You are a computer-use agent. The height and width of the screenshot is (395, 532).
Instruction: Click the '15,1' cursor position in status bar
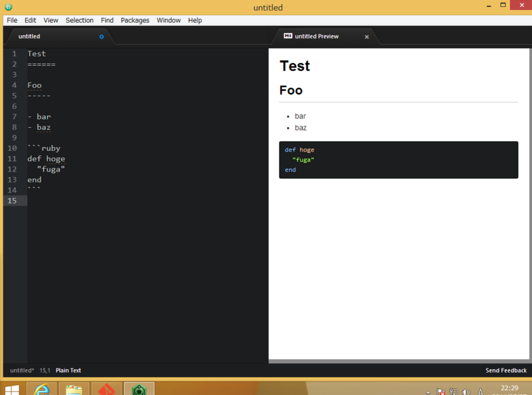45,370
